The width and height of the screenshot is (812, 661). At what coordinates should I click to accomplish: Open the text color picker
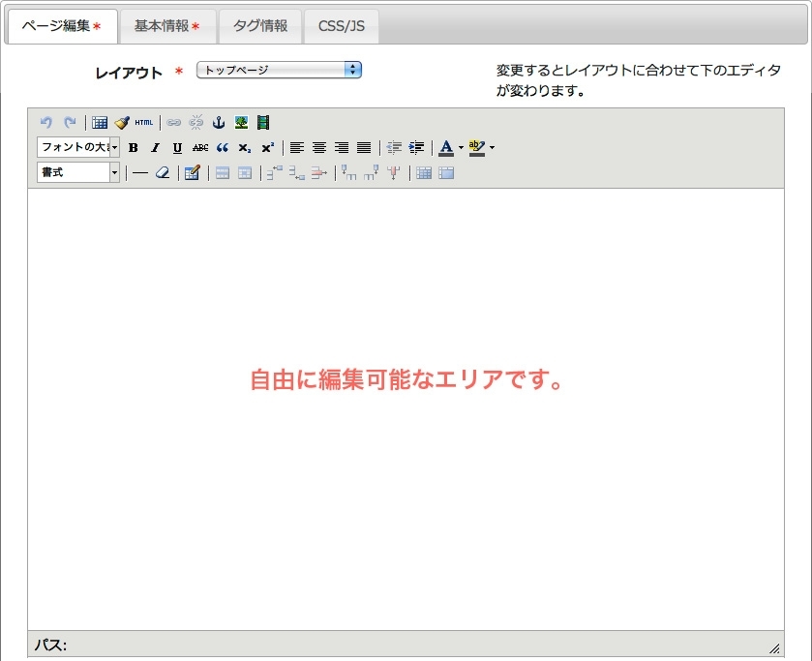point(446,147)
